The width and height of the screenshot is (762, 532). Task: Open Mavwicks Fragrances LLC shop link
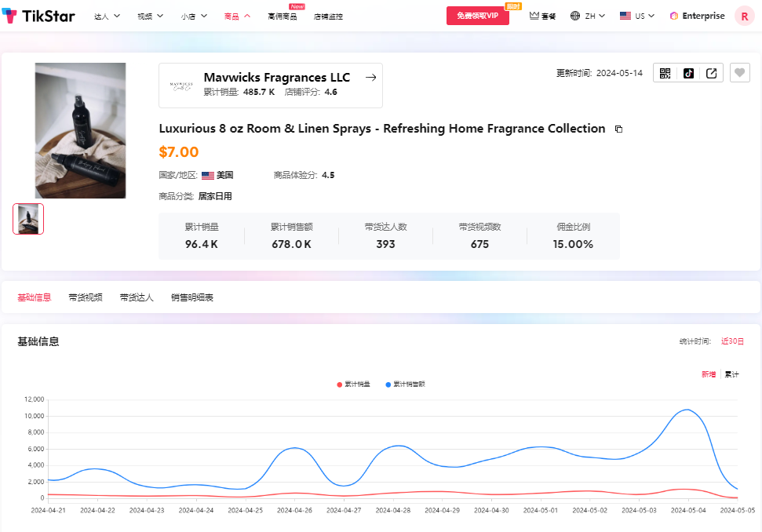(x=276, y=78)
